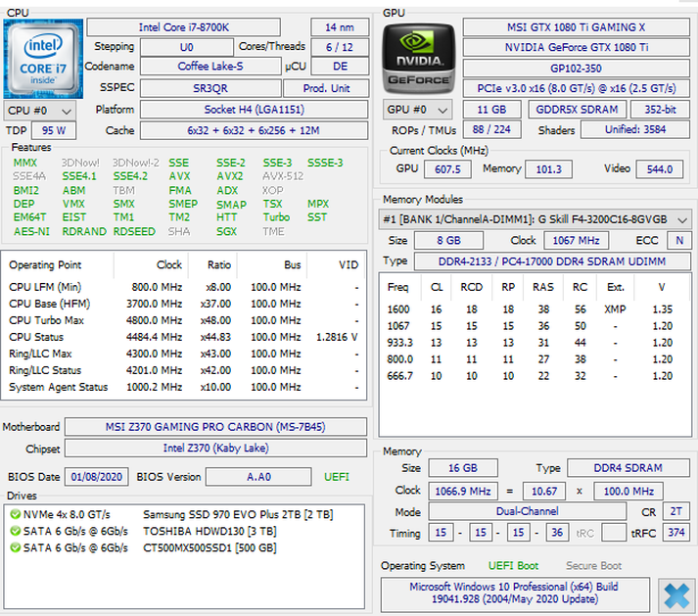The width and height of the screenshot is (698, 616).
Task: Select the TOSHIBA HDWD130 drive row
Action: pos(184,531)
